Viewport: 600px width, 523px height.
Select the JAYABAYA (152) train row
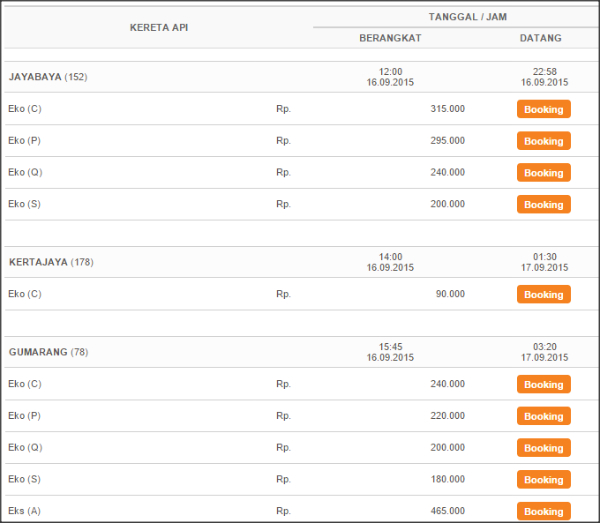tap(302, 77)
